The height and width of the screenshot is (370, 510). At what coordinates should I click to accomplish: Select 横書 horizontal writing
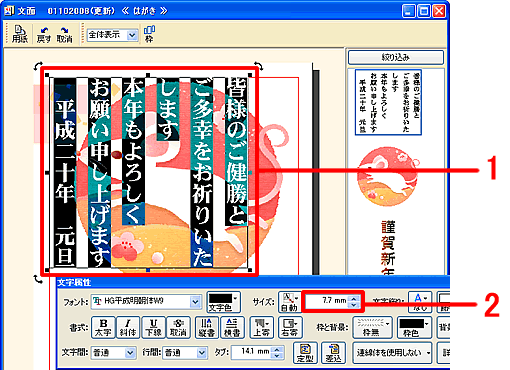232,328
